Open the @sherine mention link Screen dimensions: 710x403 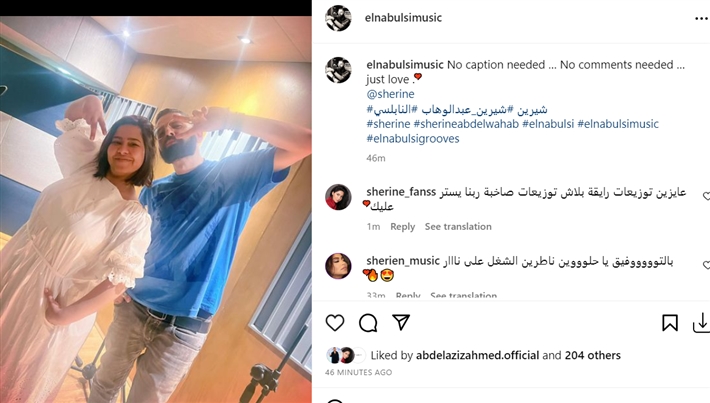tap(390, 94)
